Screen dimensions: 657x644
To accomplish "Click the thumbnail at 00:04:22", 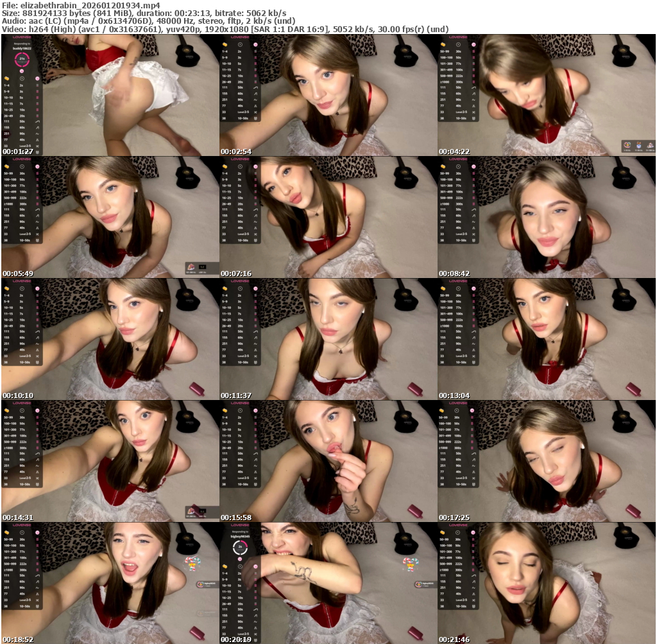I will point(547,95).
